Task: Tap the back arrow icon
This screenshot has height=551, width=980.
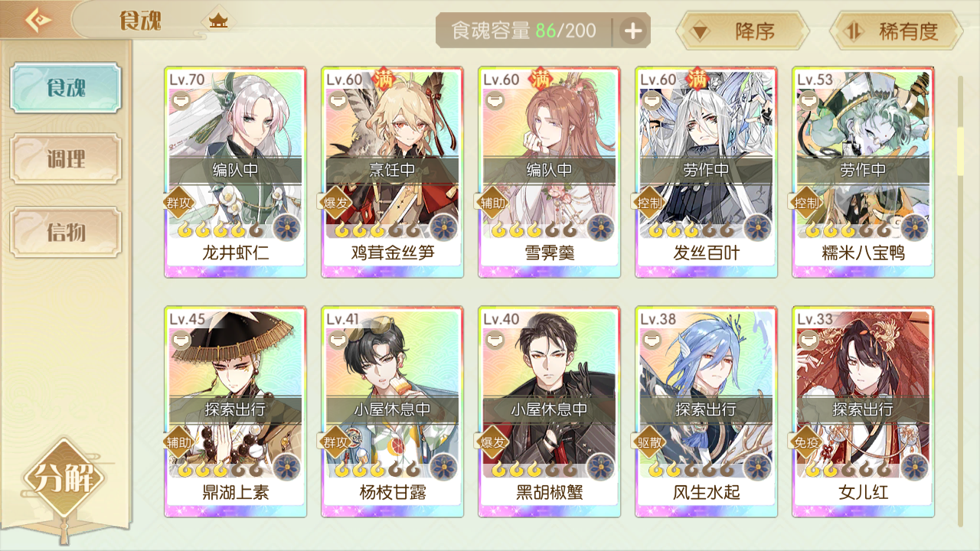Action: (x=37, y=19)
